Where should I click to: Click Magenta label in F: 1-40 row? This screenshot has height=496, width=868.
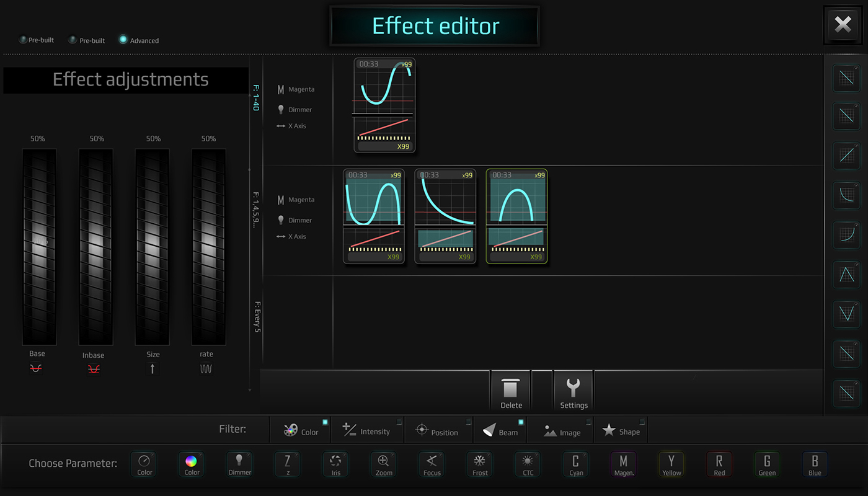click(x=301, y=89)
